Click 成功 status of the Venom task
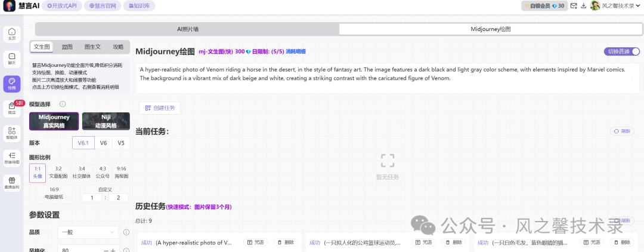 (147, 242)
